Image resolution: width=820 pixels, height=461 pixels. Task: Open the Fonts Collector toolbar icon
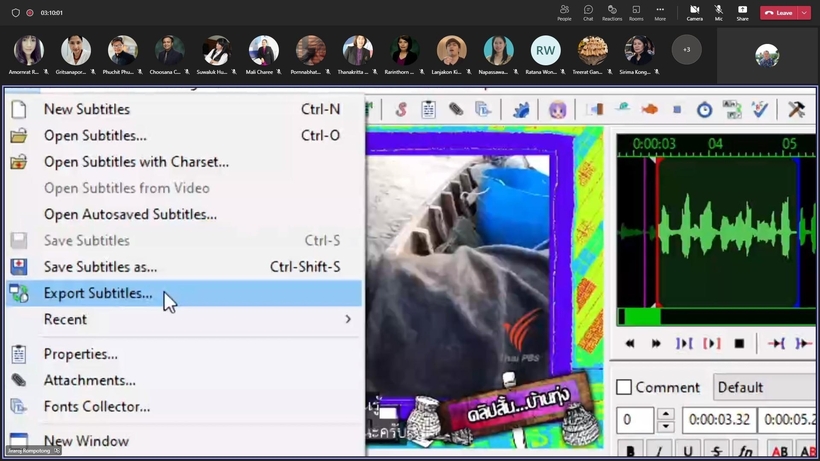click(x=483, y=109)
